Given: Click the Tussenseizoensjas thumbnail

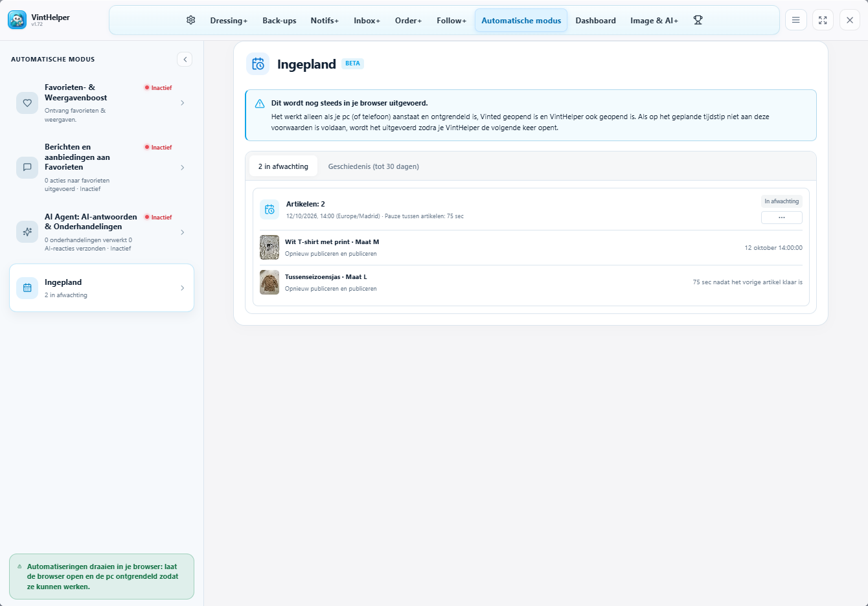Looking at the screenshot, I should (269, 282).
